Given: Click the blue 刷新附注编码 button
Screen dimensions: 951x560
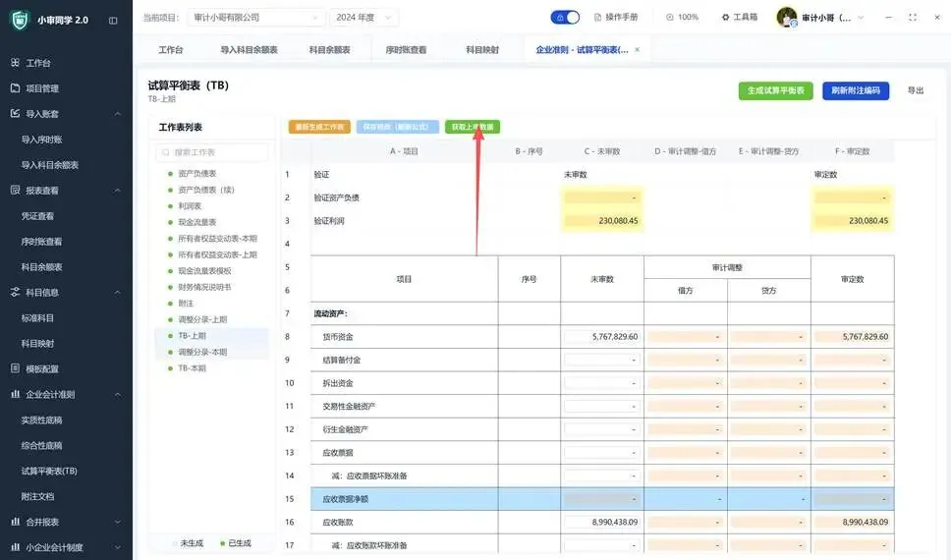Looking at the screenshot, I should click(x=855, y=90).
